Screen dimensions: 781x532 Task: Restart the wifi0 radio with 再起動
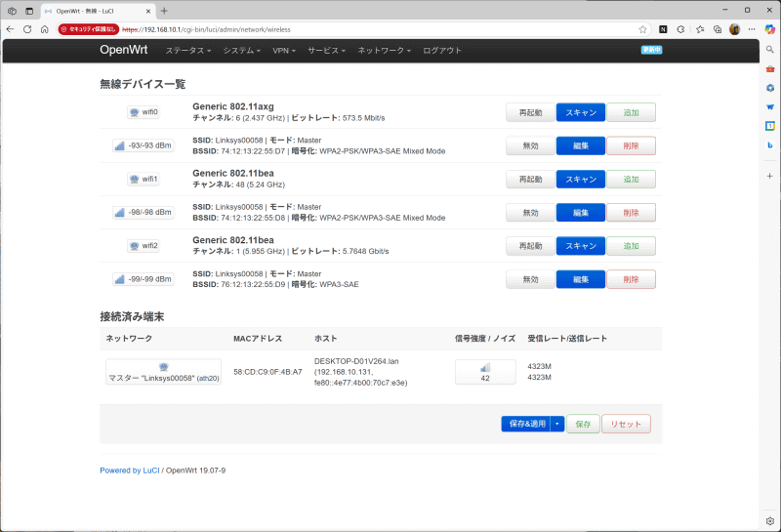[530, 112]
